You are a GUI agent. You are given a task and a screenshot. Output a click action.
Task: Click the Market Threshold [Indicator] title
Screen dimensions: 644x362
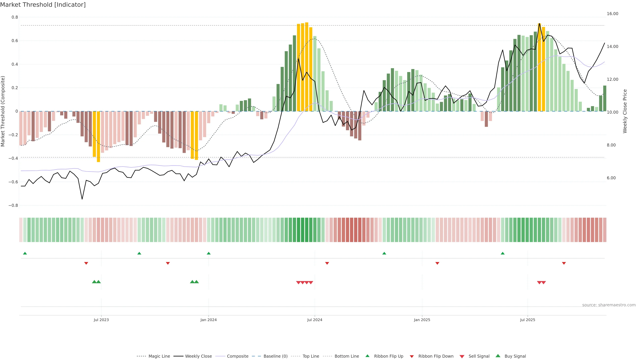pos(43,5)
